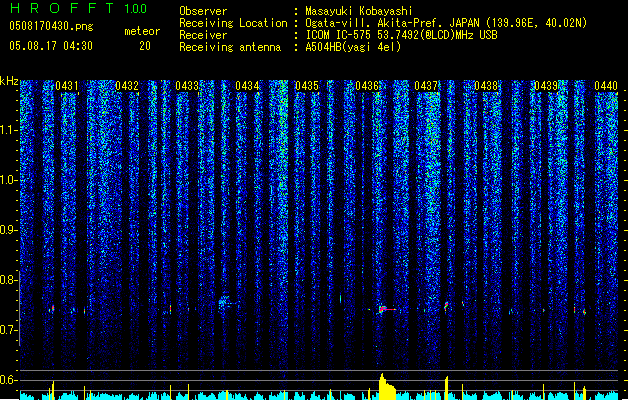Image resolution: width=629 pixels, height=400 pixels.
Task: Click the kHz axis unit label
Action: coord(9,81)
